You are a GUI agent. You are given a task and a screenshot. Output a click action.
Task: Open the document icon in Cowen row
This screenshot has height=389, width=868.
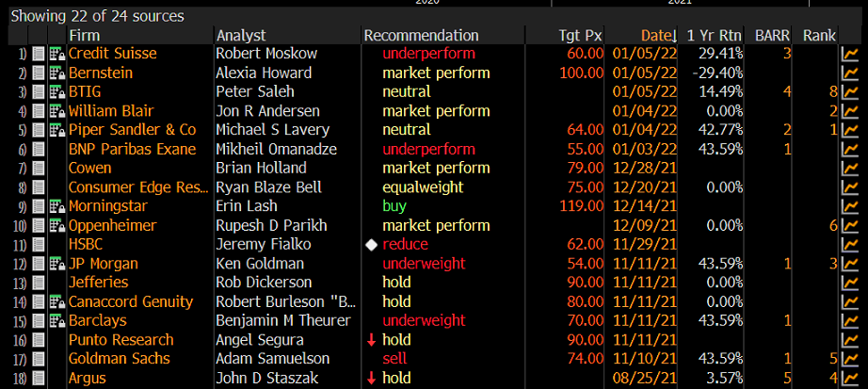tap(39, 169)
